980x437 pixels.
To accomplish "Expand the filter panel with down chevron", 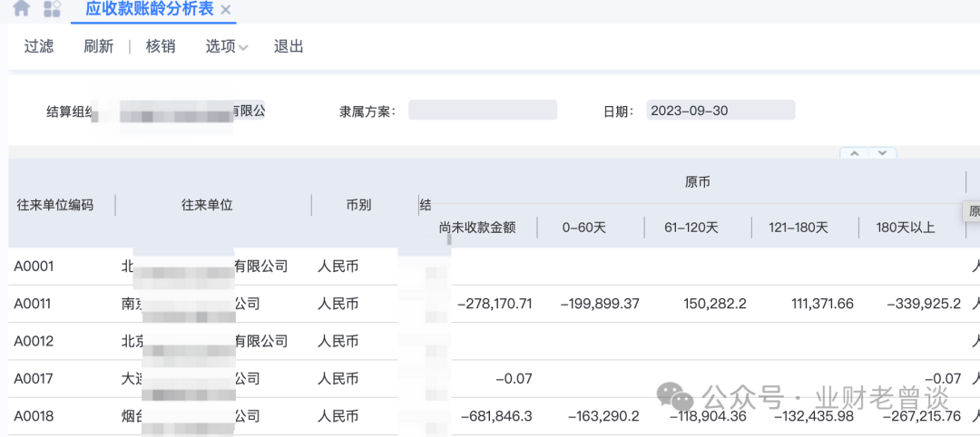I will point(883,153).
